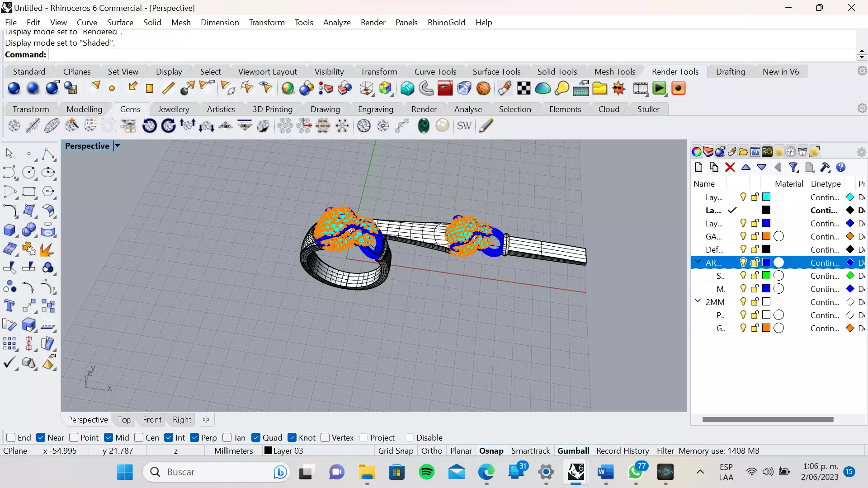The height and width of the screenshot is (488, 868).
Task: Open the Engraving tab
Action: click(376, 109)
